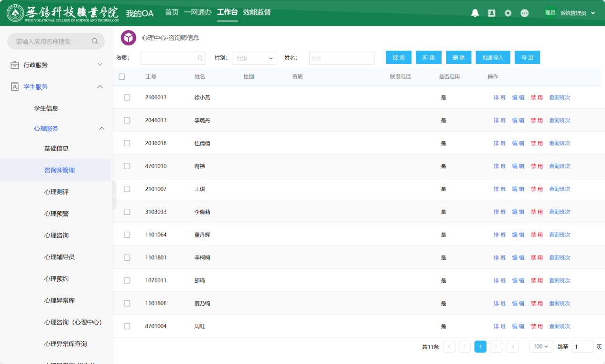Open the notification bell
This screenshot has width=605, height=364.
coord(475,13)
